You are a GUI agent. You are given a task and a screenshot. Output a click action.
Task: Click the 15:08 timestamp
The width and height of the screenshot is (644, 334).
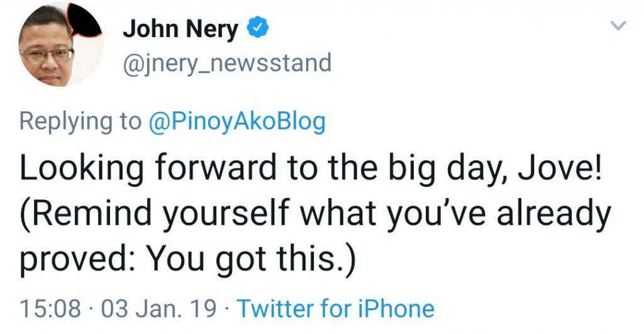[50, 309]
